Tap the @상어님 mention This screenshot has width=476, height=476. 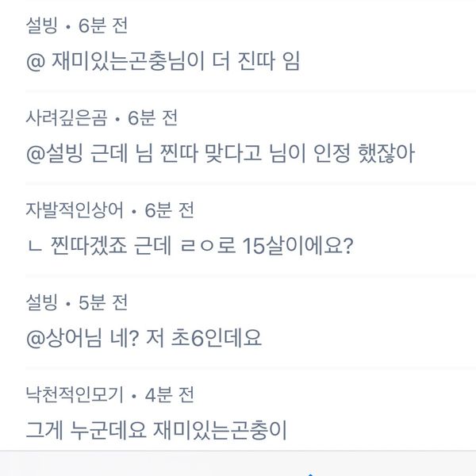63,338
